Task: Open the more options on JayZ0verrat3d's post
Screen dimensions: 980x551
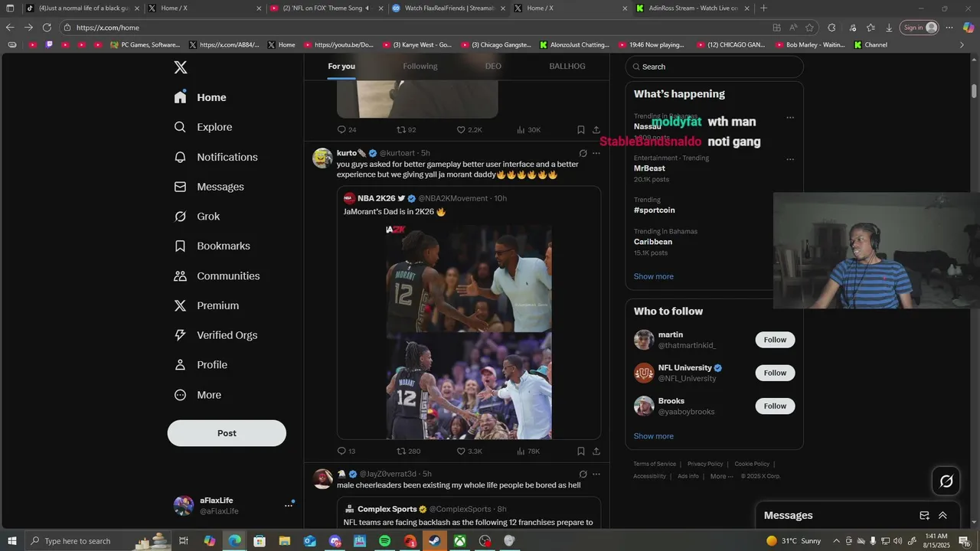Action: (x=596, y=474)
